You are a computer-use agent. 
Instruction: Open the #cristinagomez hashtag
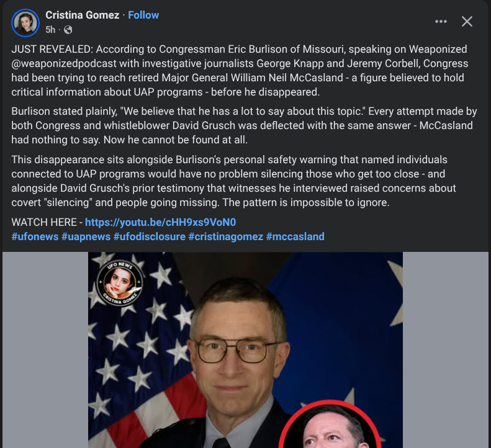point(226,236)
